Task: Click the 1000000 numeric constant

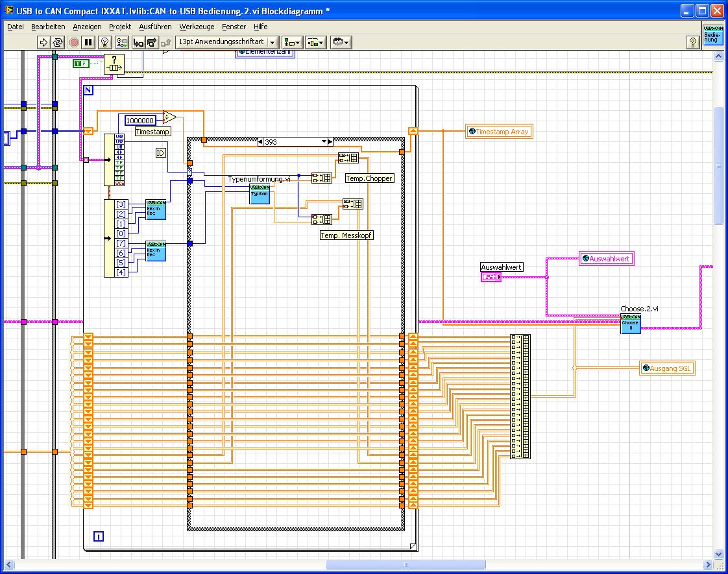Action: [140, 120]
